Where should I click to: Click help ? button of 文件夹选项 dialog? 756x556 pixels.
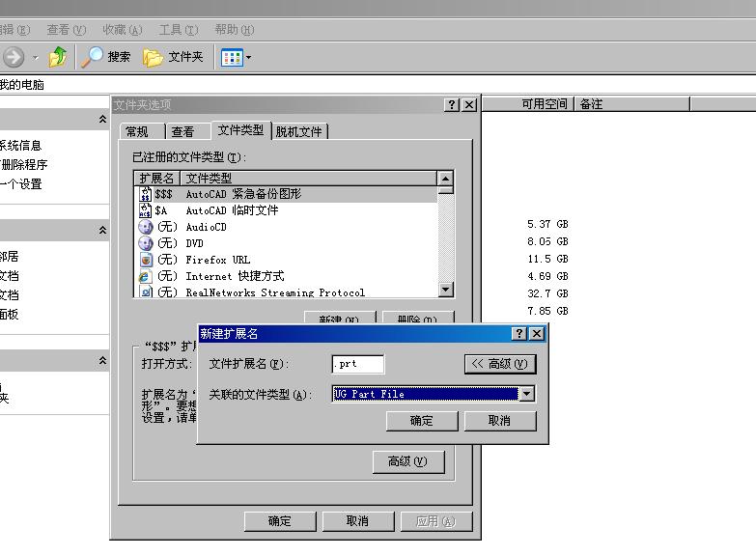pos(451,104)
